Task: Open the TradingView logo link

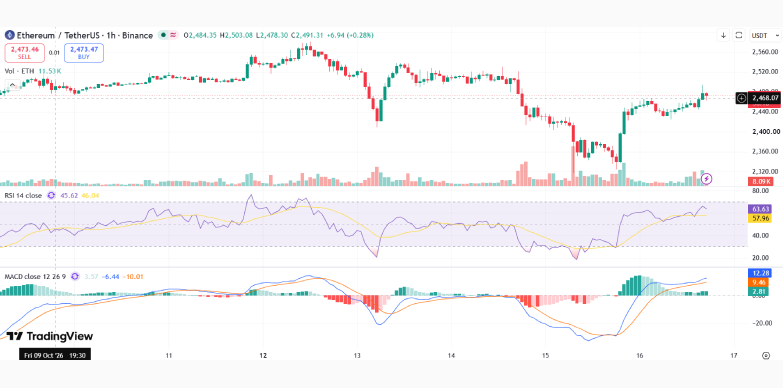Action: pos(50,336)
